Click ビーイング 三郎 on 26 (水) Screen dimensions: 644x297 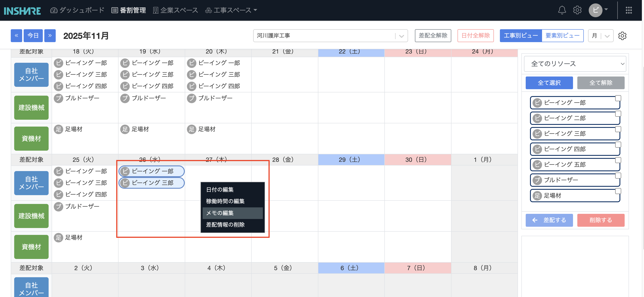(151, 183)
